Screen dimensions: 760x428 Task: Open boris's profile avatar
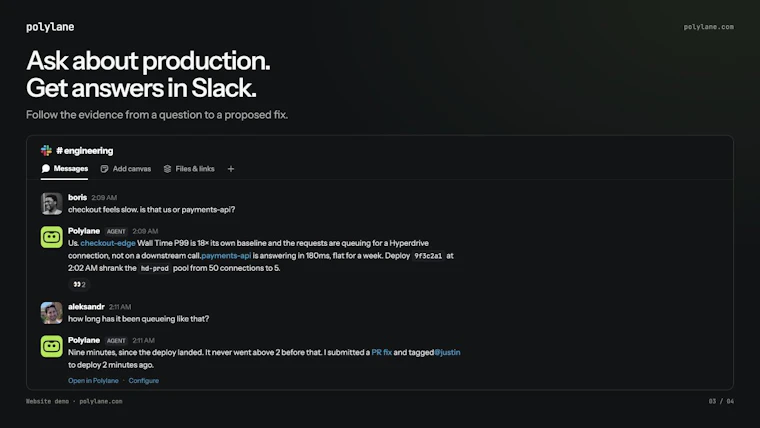pos(51,204)
